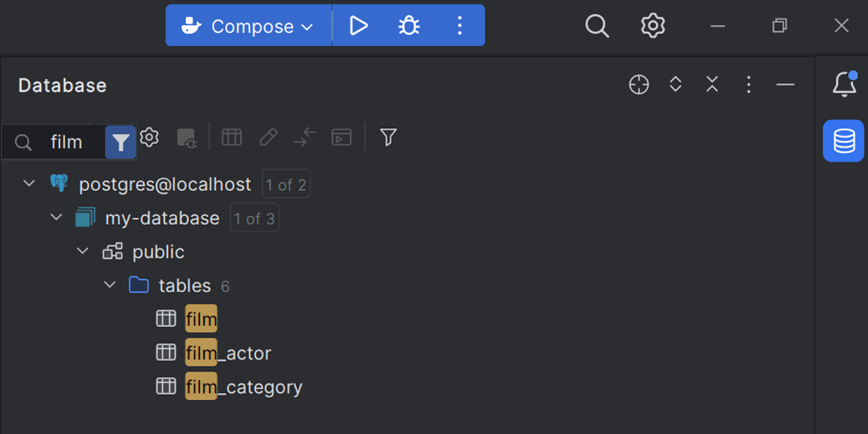Collapse the tables folder
The width and height of the screenshot is (868, 434).
pyautogui.click(x=110, y=285)
